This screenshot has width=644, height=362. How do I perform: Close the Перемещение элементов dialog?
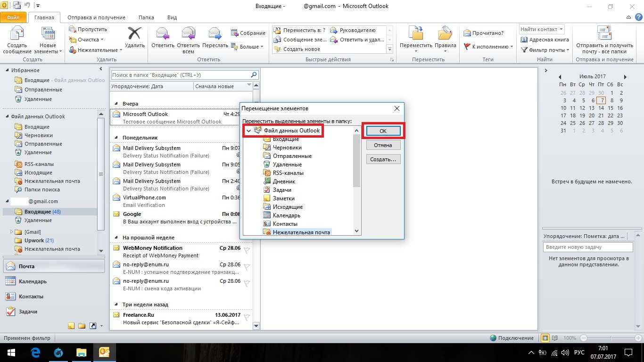coord(397,108)
